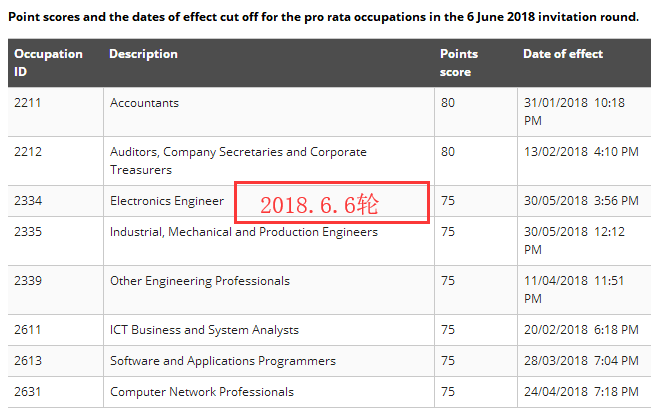Viewport: 670px width, 410px height.
Task: Click Software and Applications Programmers text
Action: coord(223,361)
